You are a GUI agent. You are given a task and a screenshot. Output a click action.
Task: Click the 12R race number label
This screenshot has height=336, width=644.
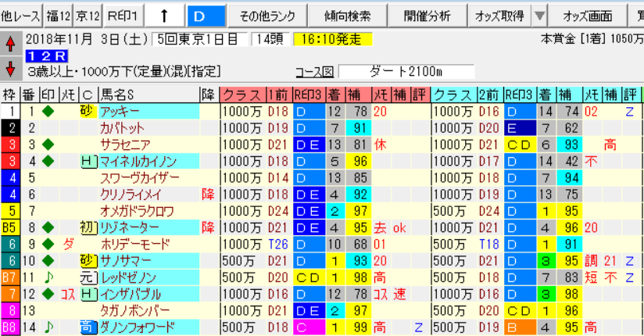pos(46,55)
